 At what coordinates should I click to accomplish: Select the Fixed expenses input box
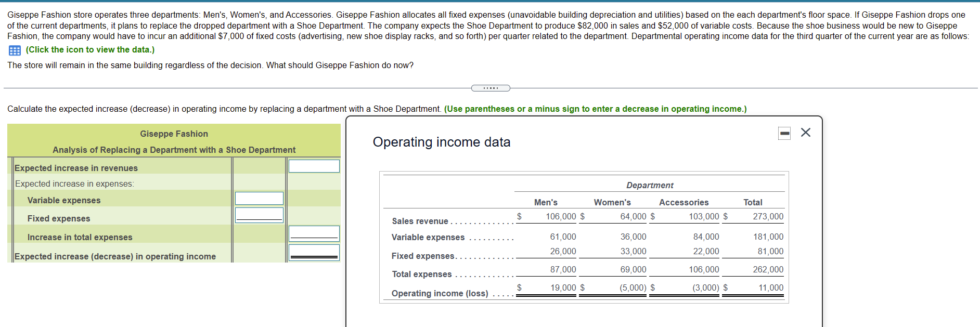[x=259, y=215]
